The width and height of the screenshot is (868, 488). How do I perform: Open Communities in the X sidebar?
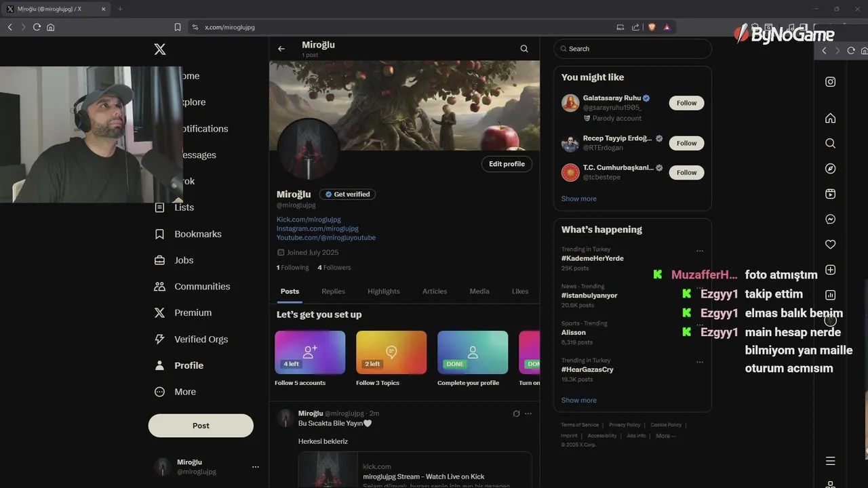point(192,287)
